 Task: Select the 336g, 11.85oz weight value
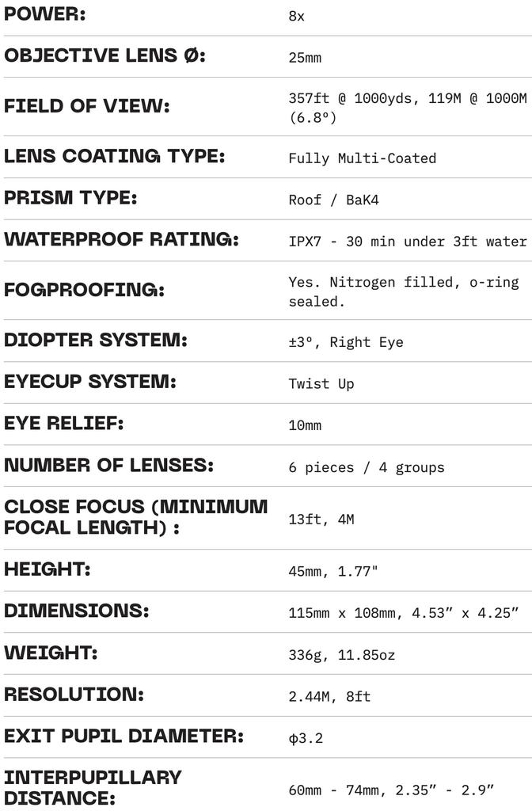(x=342, y=655)
